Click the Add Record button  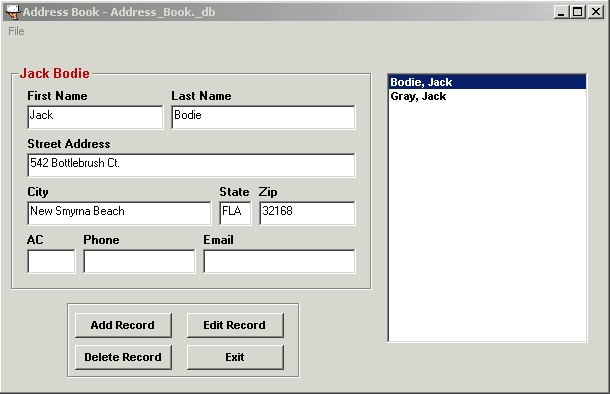(x=123, y=325)
